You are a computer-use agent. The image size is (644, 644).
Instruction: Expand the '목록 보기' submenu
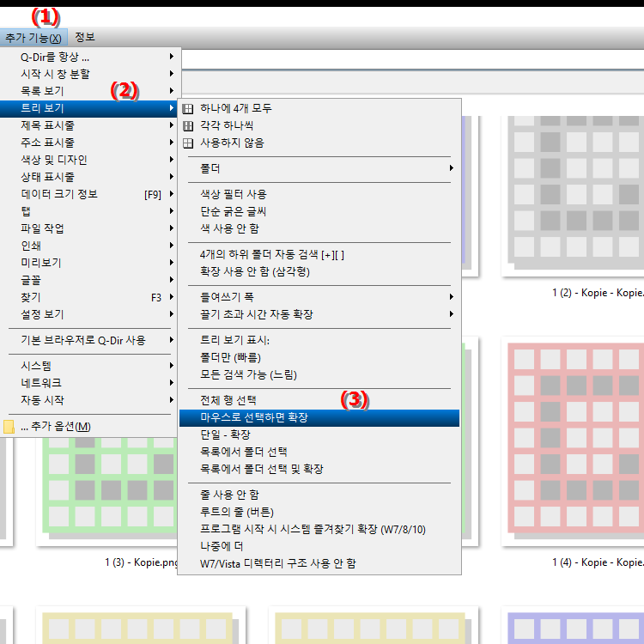(x=88, y=91)
